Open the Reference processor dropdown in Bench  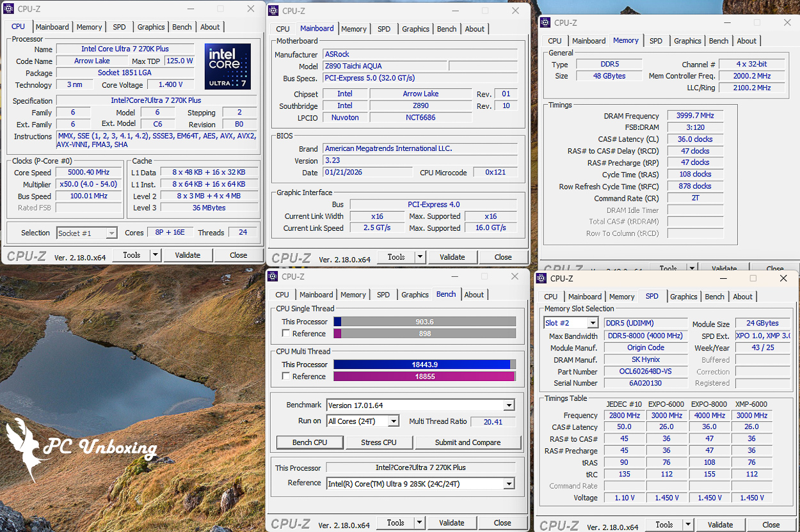click(x=508, y=484)
